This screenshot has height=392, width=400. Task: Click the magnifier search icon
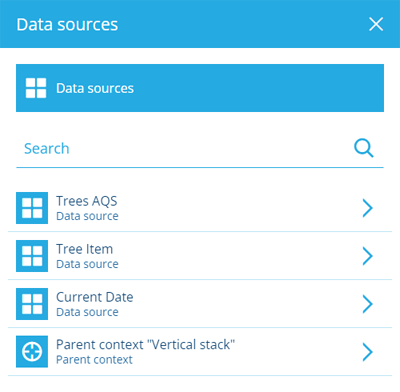coord(364,148)
